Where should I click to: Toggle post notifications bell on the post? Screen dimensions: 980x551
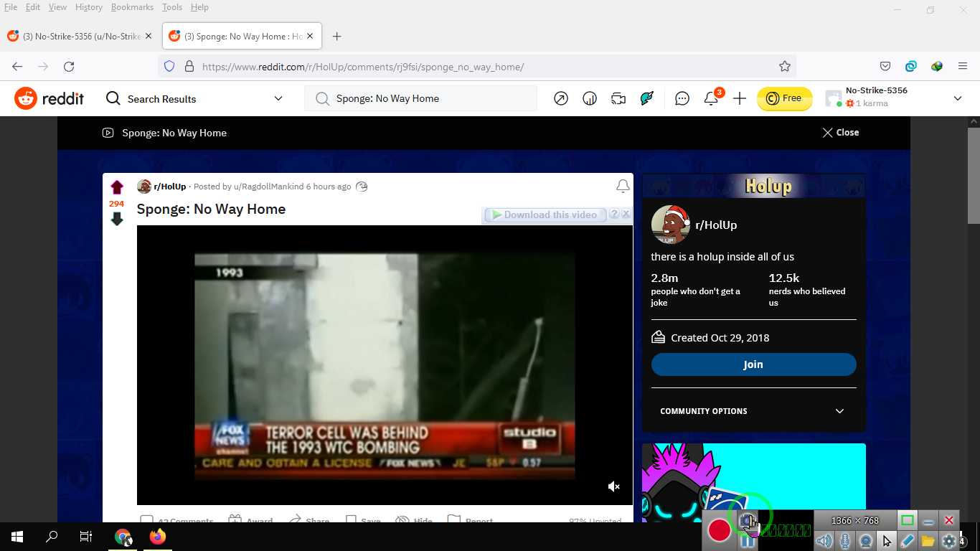pyautogui.click(x=623, y=187)
